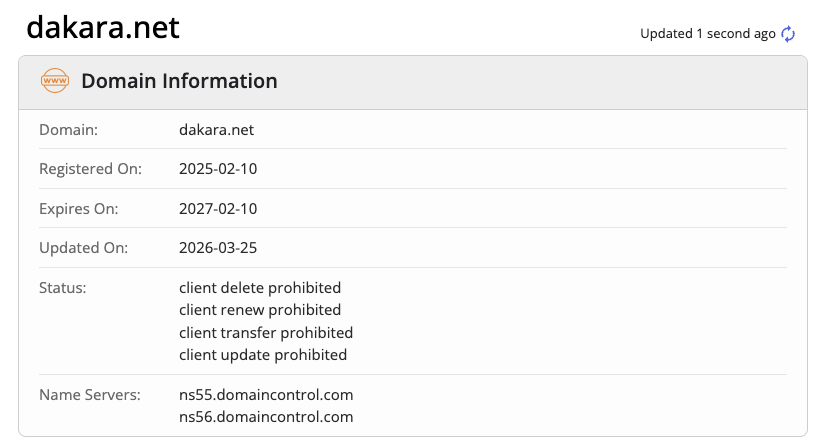This screenshot has height=446, width=819.
Task: Click the 'Registered On:' label
Action: [91, 169]
